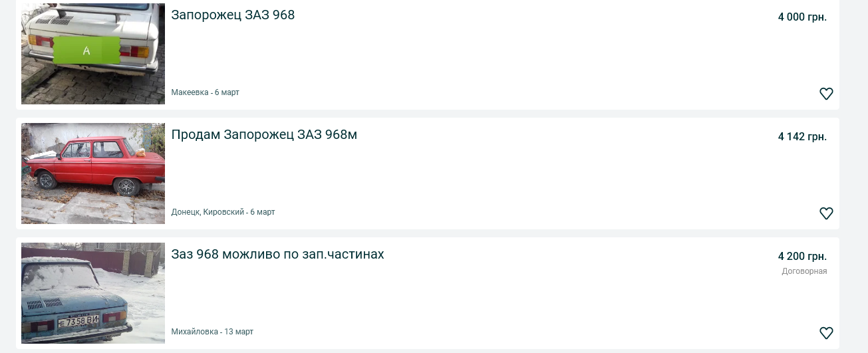Open Заз 968 можливо по зап.частинах title
This screenshot has height=353, width=868.
click(x=277, y=255)
